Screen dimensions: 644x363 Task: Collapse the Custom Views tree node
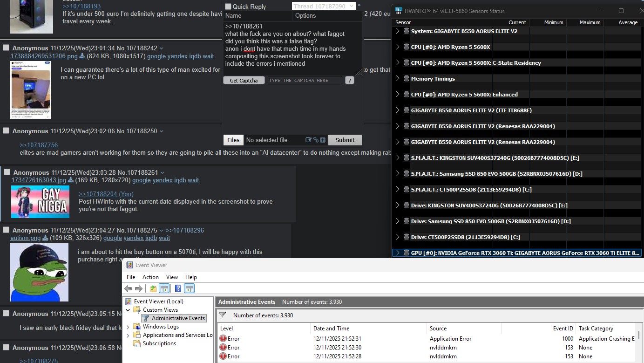click(128, 310)
